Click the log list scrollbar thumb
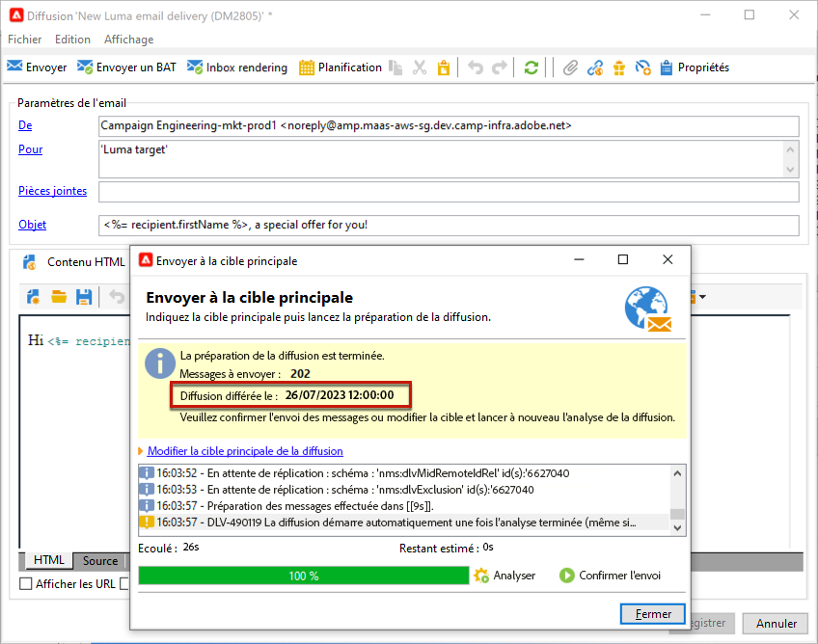Viewport: 818px width, 644px height. point(677,514)
